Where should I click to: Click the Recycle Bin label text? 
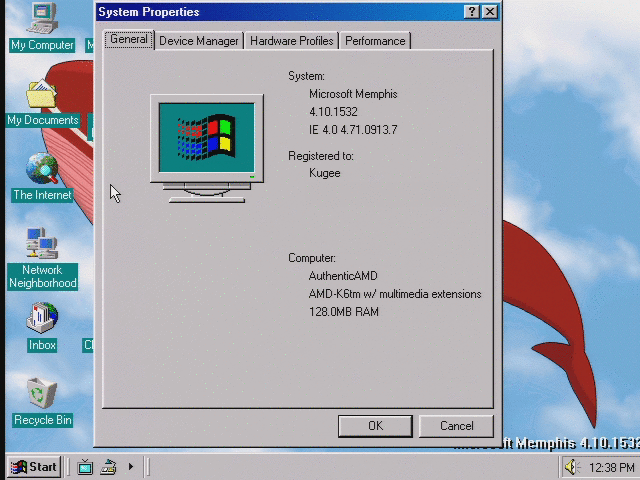(x=43, y=420)
